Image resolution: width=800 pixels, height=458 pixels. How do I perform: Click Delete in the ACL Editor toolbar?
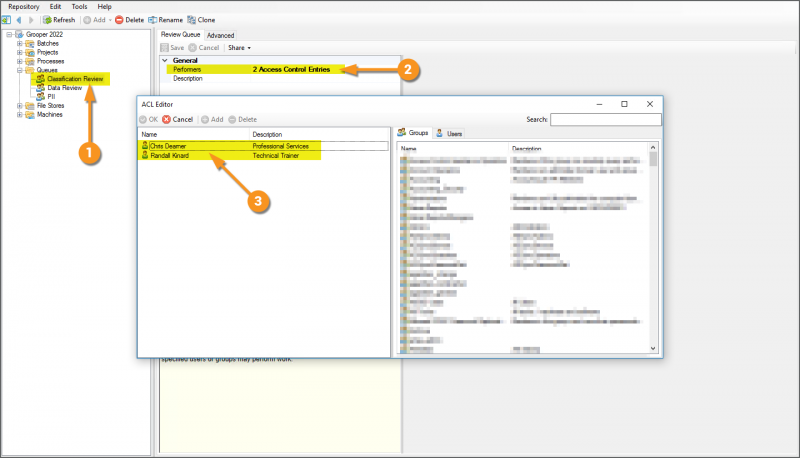(x=242, y=119)
